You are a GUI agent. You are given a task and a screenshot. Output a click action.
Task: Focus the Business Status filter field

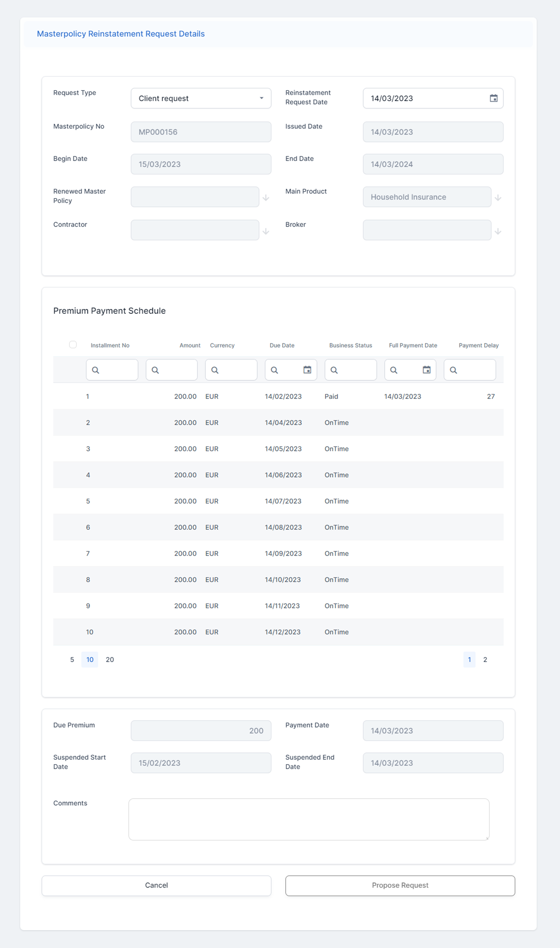pyautogui.click(x=355, y=370)
